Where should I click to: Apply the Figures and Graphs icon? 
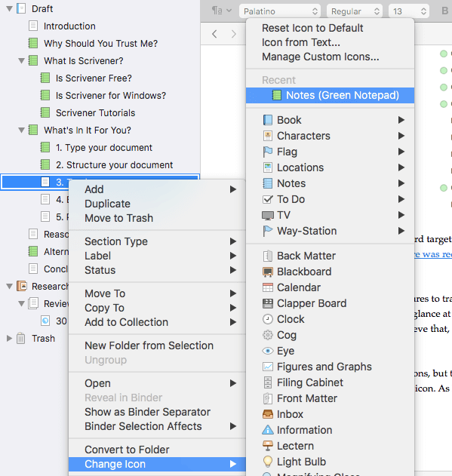[330, 367]
